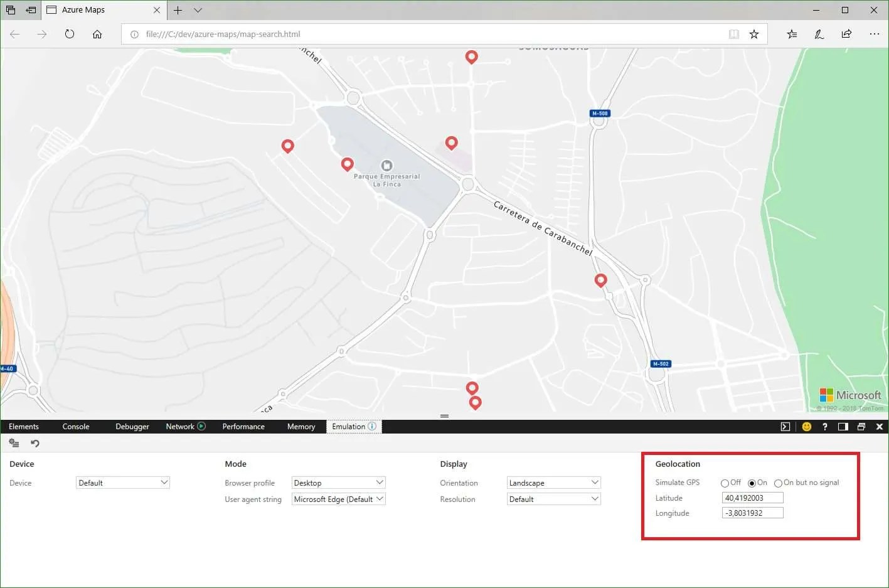Click the Simulate GPS label
This screenshot has height=588, width=889.
tap(678, 483)
